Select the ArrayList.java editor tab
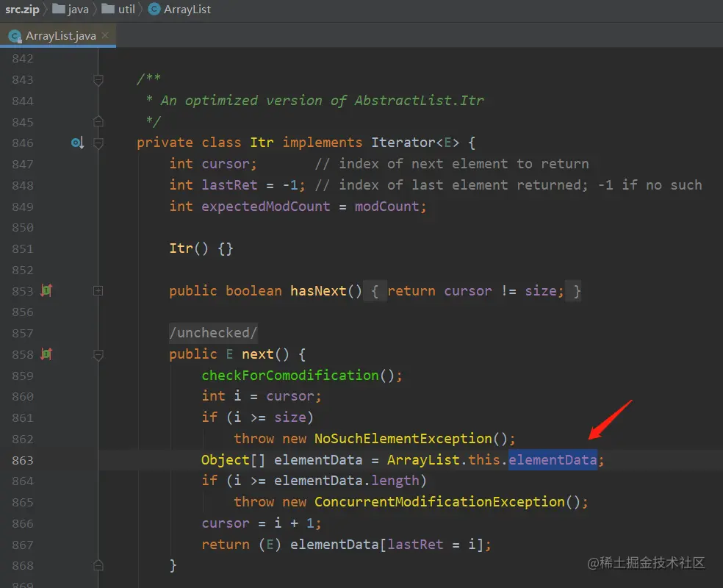 [x=58, y=35]
